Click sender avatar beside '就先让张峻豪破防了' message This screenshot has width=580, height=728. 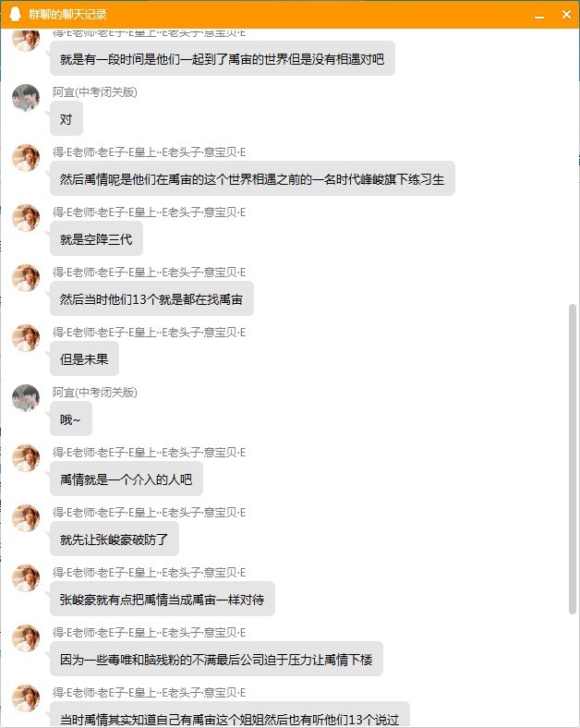(26, 518)
